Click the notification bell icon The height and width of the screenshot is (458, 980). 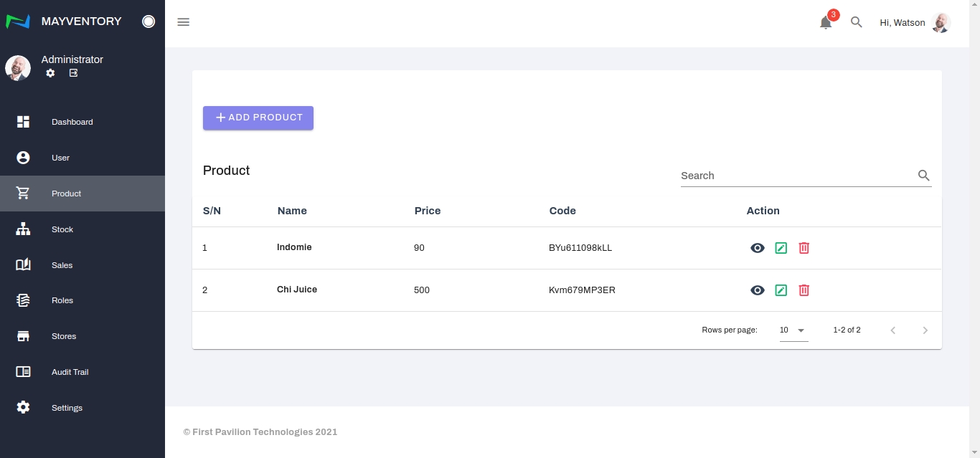click(x=826, y=22)
